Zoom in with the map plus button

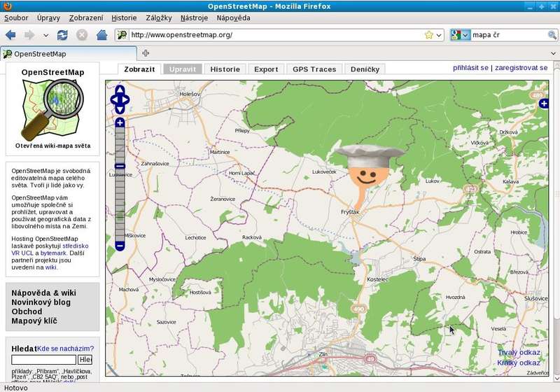[x=120, y=122]
